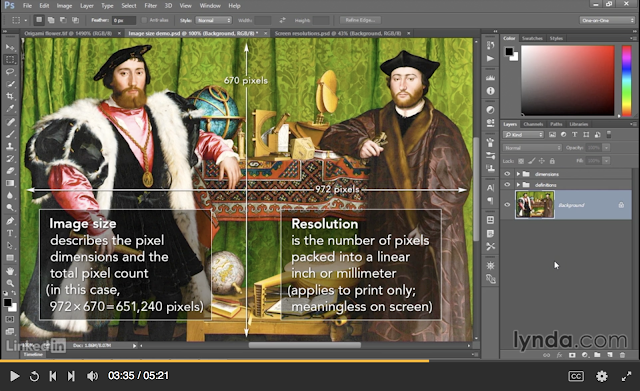Image resolution: width=640 pixels, height=391 pixels.
Task: Switch to the Channels tab
Action: click(533, 124)
